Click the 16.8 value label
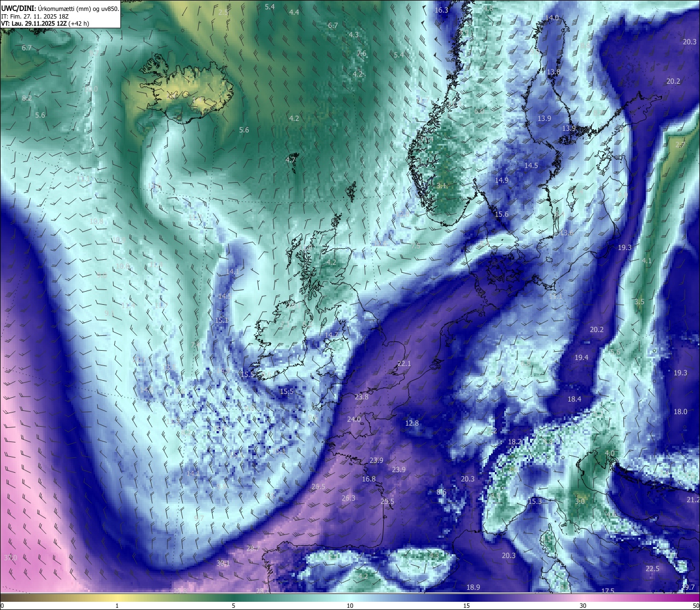 tap(369, 479)
